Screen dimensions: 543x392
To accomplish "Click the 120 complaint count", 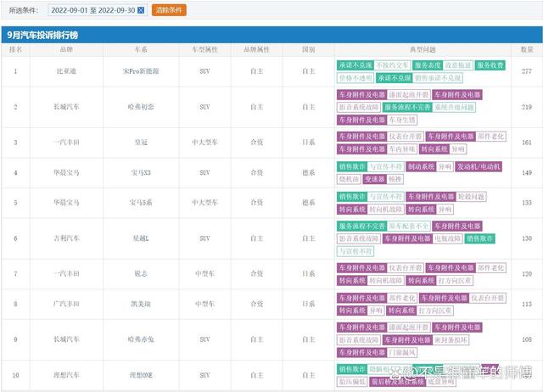I will point(527,273).
